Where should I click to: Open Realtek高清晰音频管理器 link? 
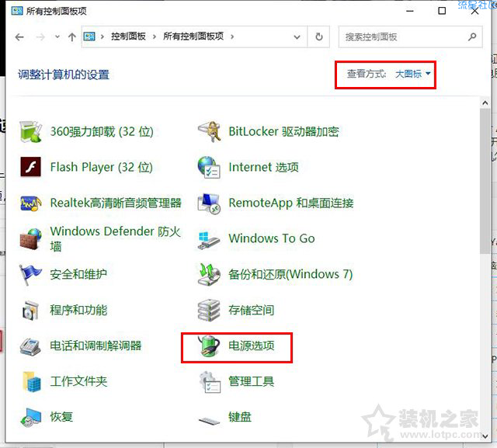coord(116,203)
